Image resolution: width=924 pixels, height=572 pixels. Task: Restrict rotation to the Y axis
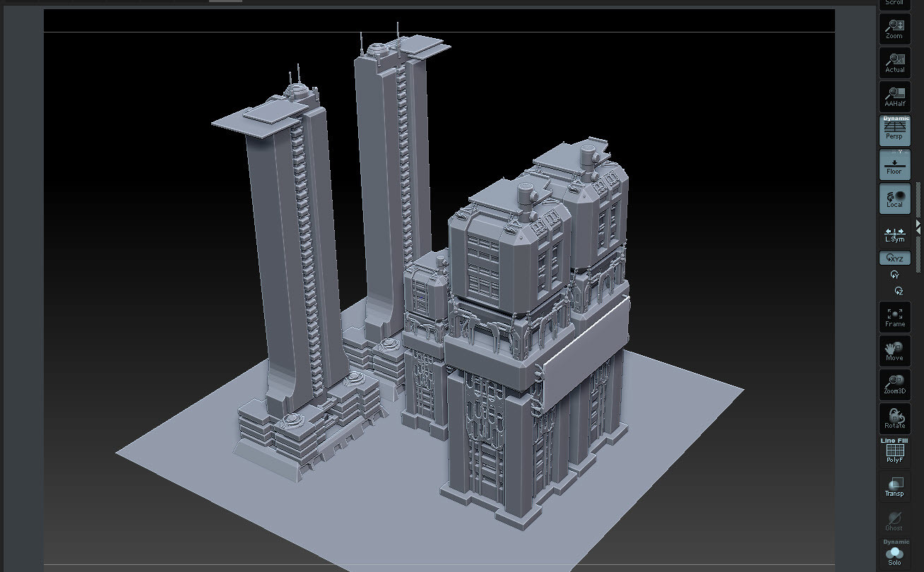tap(895, 275)
